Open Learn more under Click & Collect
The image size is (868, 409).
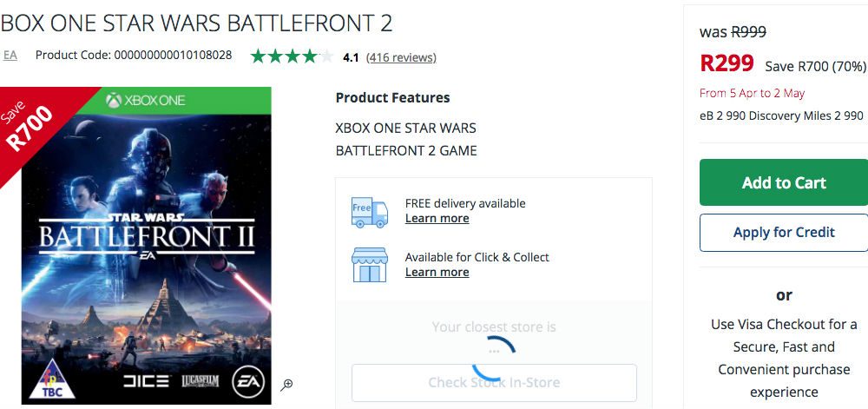(437, 272)
